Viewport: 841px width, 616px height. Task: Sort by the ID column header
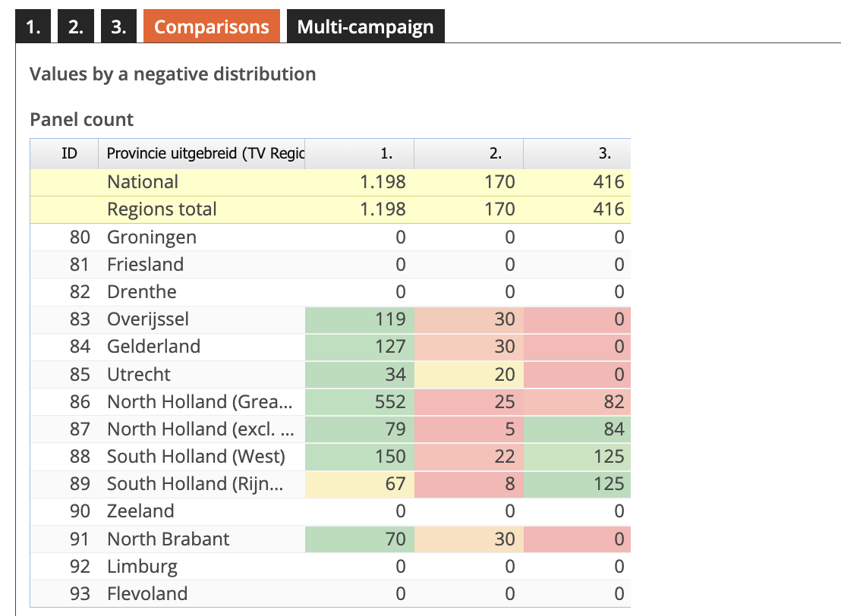pos(69,153)
